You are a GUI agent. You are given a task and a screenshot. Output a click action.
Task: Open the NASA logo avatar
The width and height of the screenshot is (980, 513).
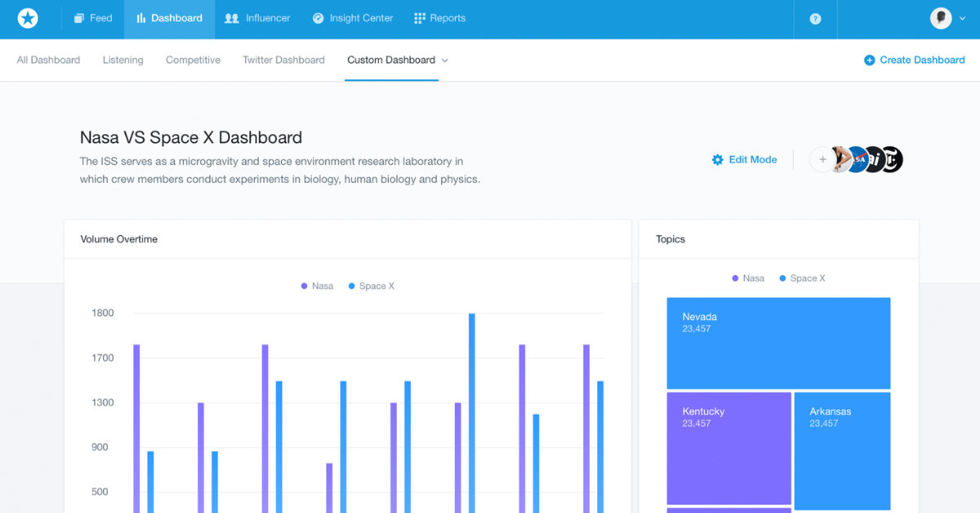(856, 159)
